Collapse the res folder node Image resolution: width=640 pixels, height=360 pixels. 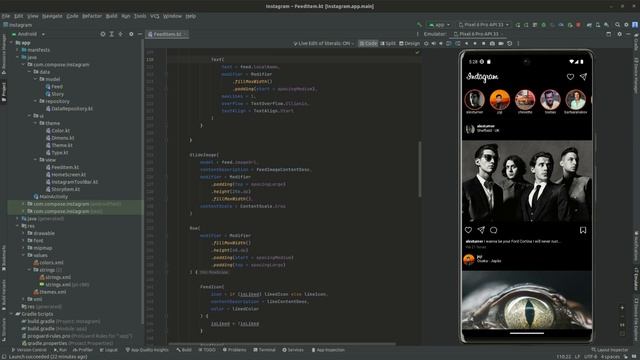pos(17,226)
